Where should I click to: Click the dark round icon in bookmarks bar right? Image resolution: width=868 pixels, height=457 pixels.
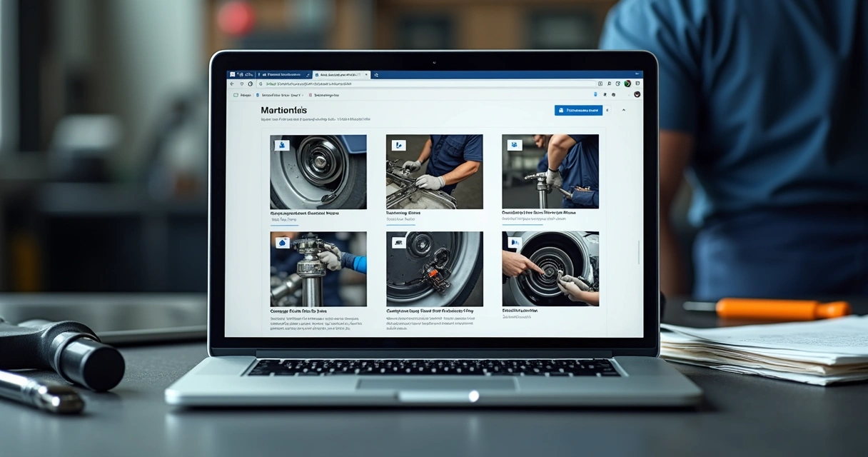point(637,94)
